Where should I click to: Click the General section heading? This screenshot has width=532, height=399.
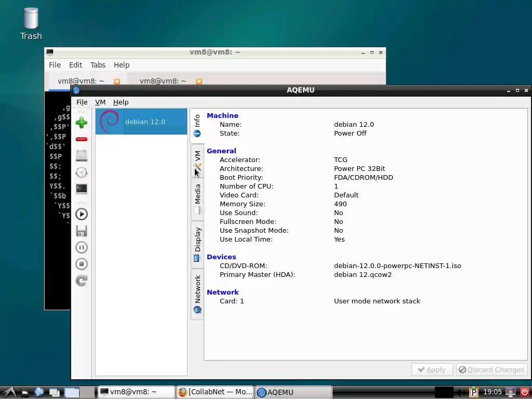(x=221, y=151)
